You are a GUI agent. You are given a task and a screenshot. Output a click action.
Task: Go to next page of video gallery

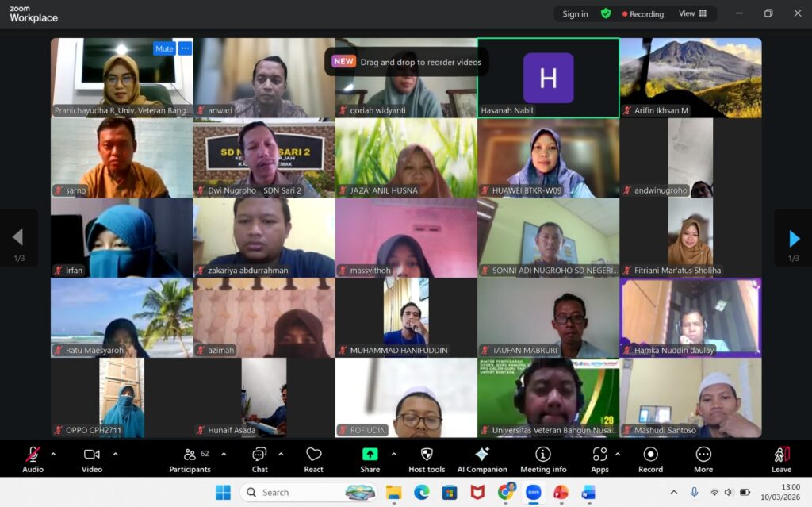coord(794,238)
